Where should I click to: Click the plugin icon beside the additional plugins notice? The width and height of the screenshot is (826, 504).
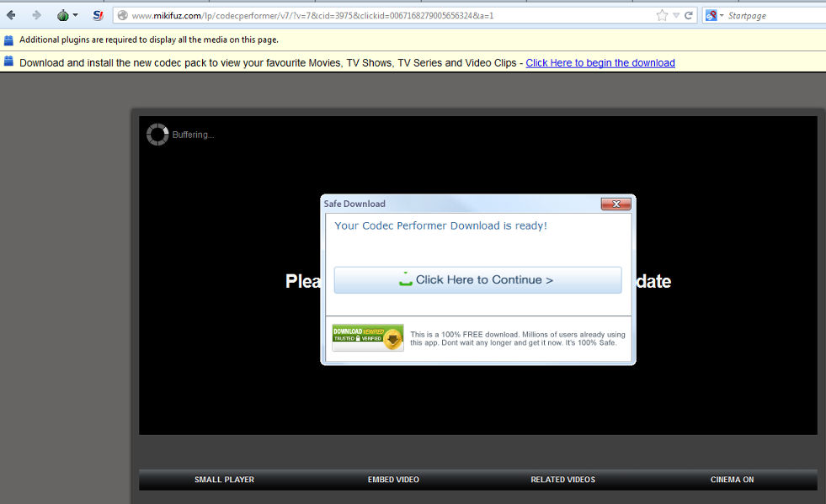click(8, 40)
